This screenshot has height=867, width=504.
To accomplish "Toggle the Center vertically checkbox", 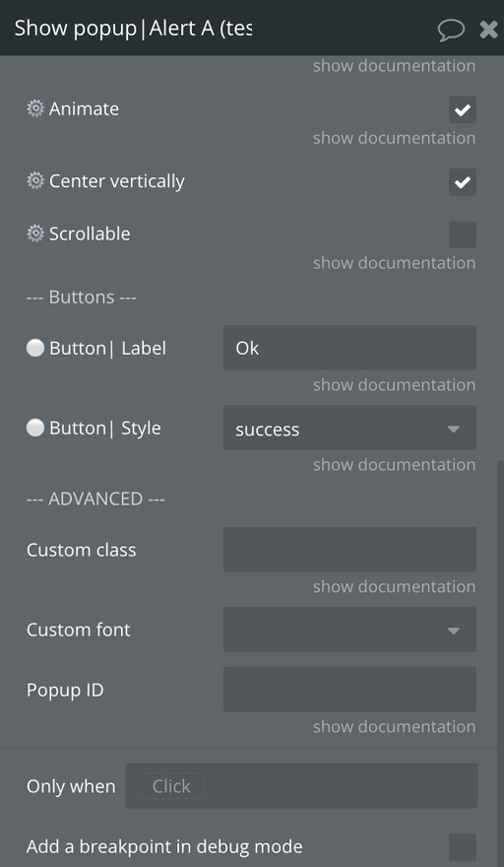I will coord(462,182).
